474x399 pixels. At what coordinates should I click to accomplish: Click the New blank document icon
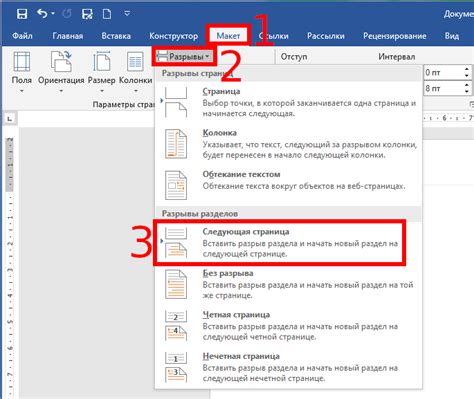point(107,14)
